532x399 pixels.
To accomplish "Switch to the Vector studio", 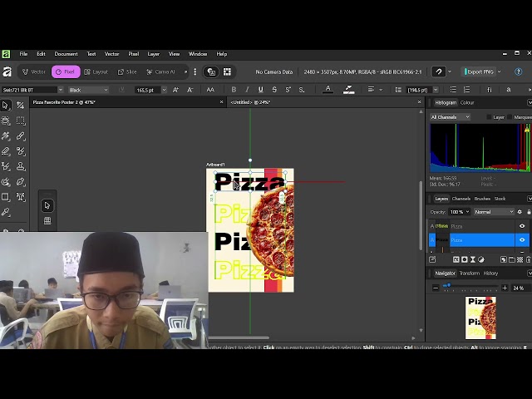I will point(33,71).
